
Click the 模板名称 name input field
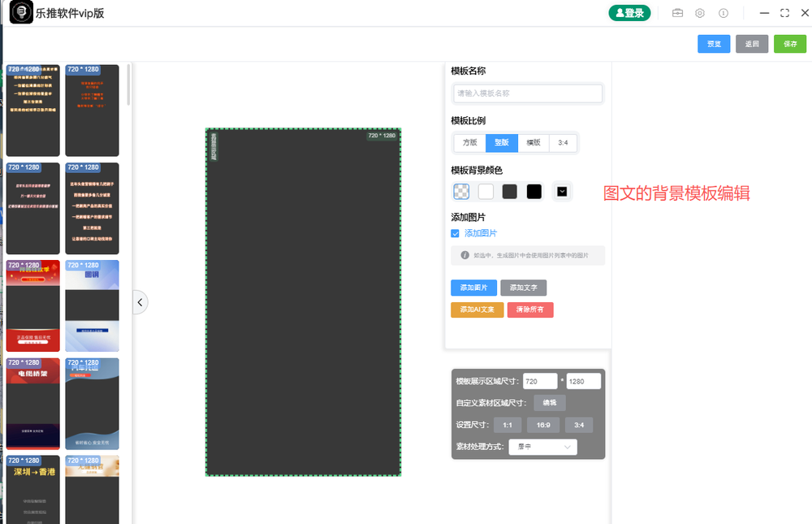(528, 93)
